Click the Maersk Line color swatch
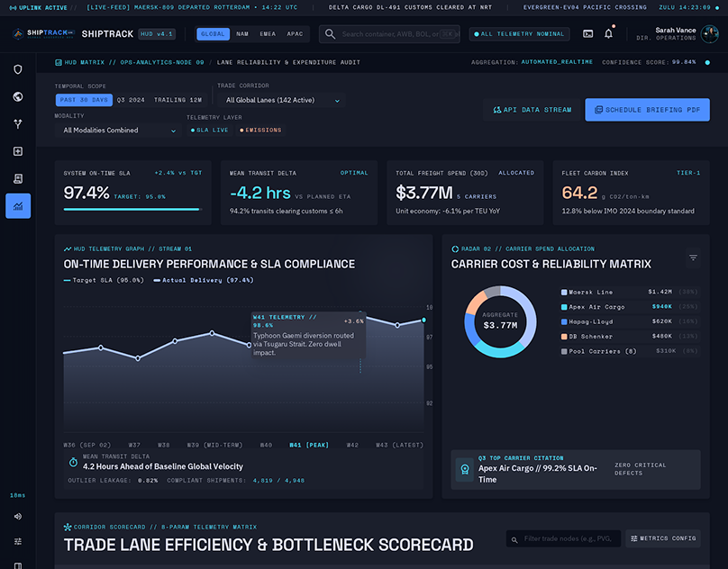 (x=564, y=293)
